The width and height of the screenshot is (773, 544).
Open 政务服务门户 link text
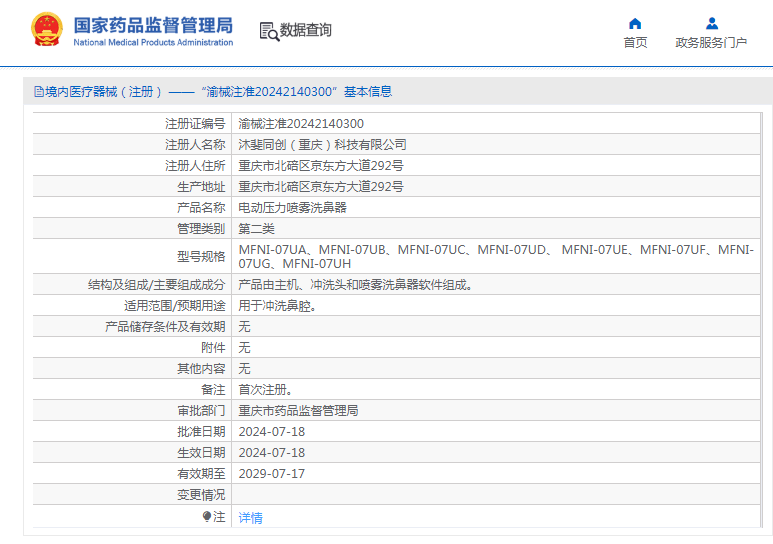point(711,43)
